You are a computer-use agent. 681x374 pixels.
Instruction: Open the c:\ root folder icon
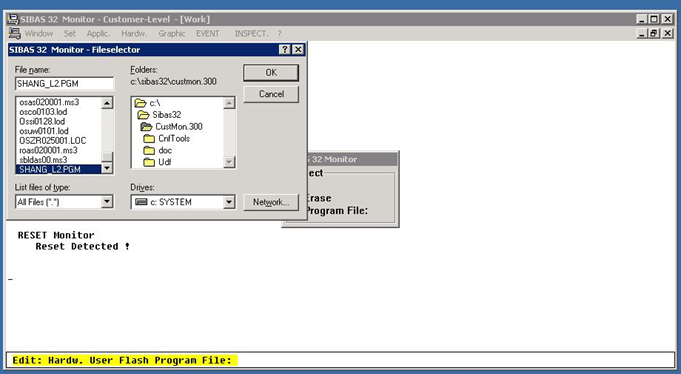(x=140, y=103)
